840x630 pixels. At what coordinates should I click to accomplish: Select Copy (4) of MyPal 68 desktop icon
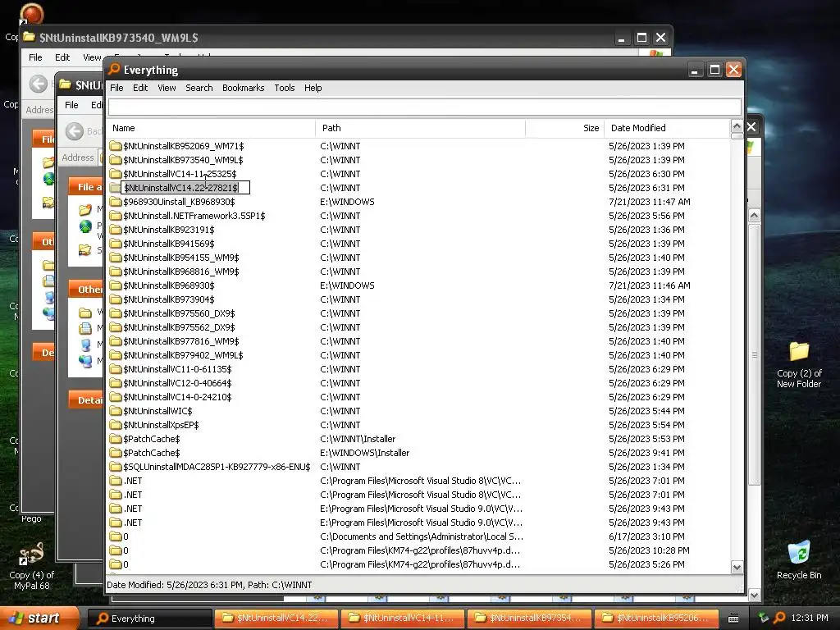coord(32,565)
